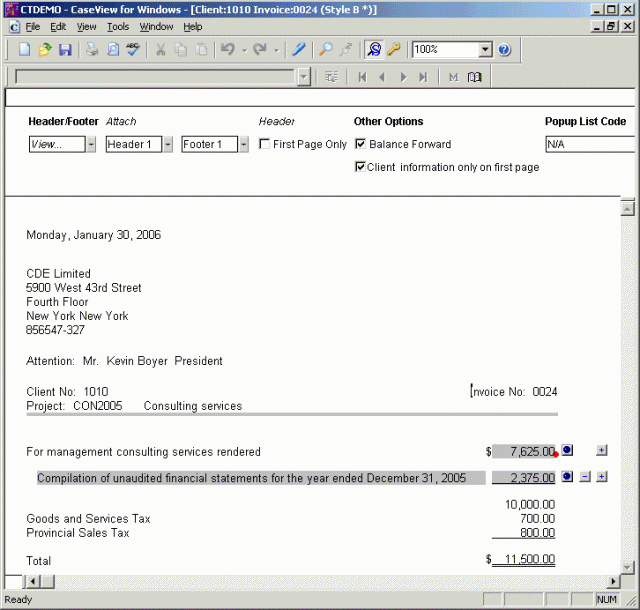Click the minus button beside 2,375.00
The image size is (640, 610).
[585, 477]
